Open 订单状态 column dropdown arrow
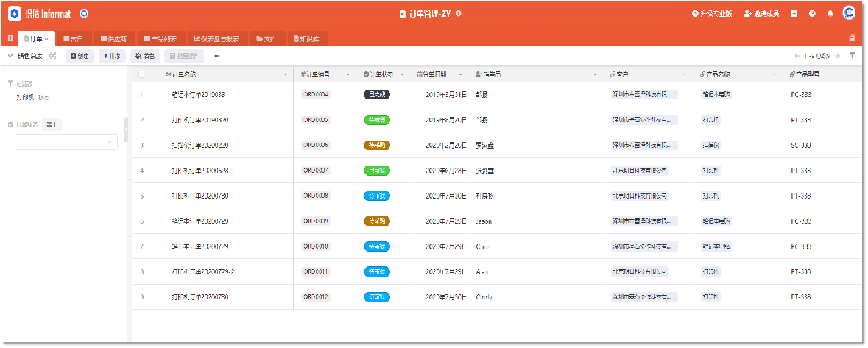 [402, 75]
